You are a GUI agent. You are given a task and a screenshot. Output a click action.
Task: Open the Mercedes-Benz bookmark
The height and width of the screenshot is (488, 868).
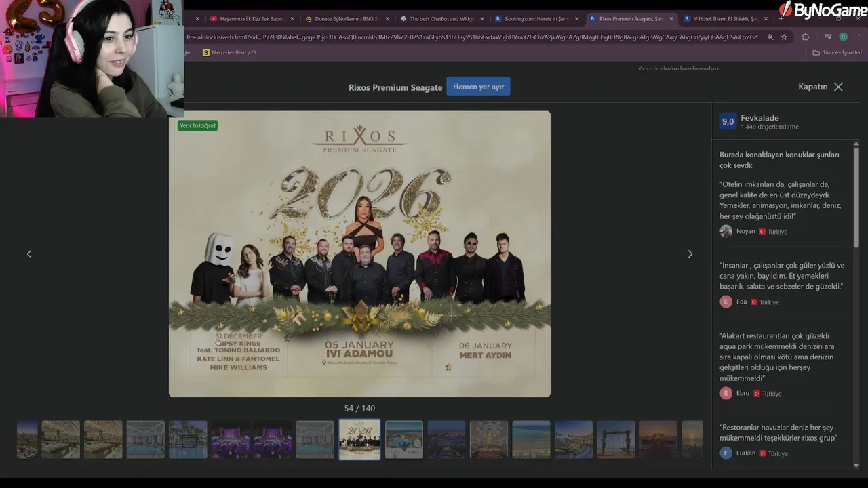coord(231,52)
